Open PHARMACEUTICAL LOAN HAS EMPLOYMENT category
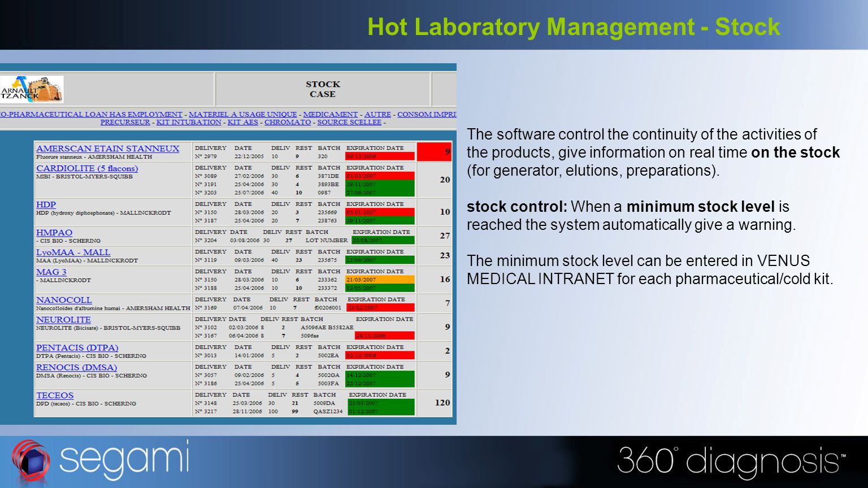 pyautogui.click(x=91, y=114)
